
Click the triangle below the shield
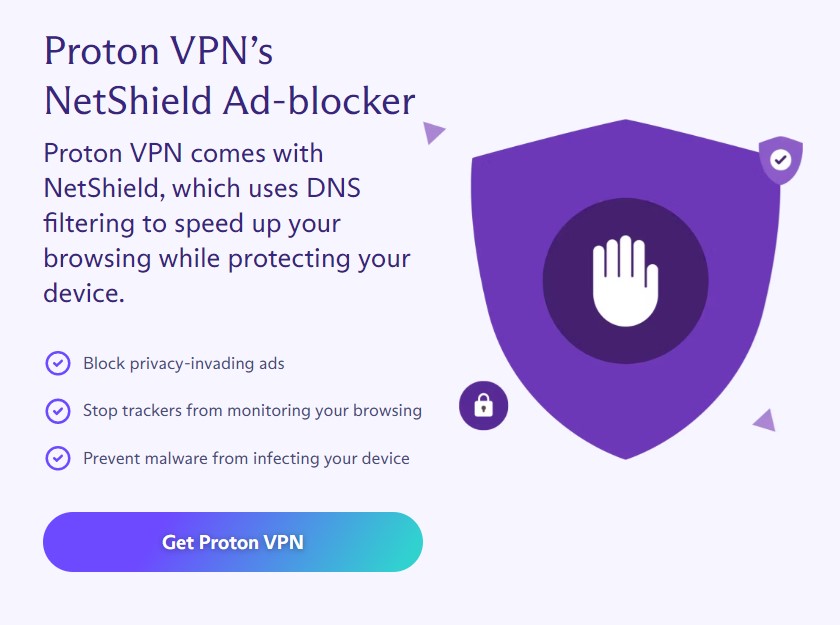763,420
